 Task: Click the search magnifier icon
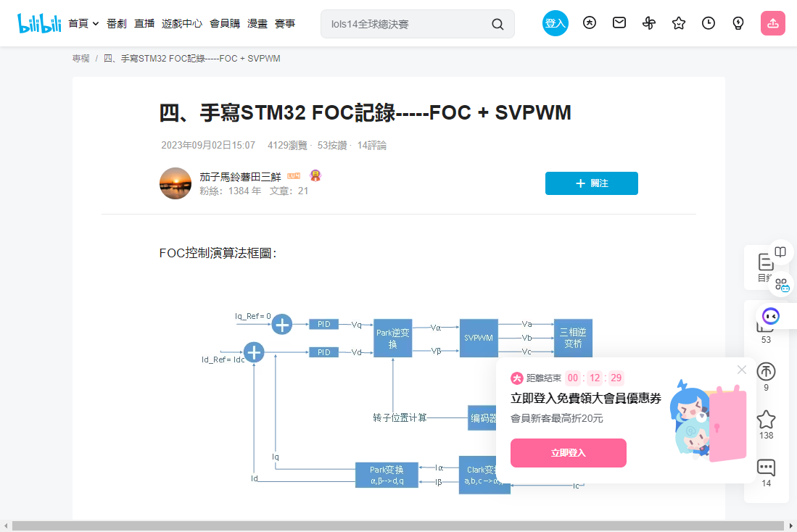[497, 24]
